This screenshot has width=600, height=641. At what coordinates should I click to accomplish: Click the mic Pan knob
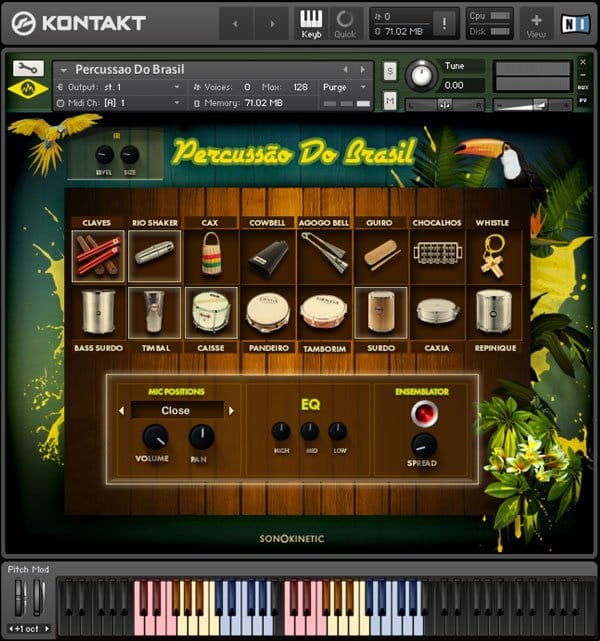[x=201, y=436]
